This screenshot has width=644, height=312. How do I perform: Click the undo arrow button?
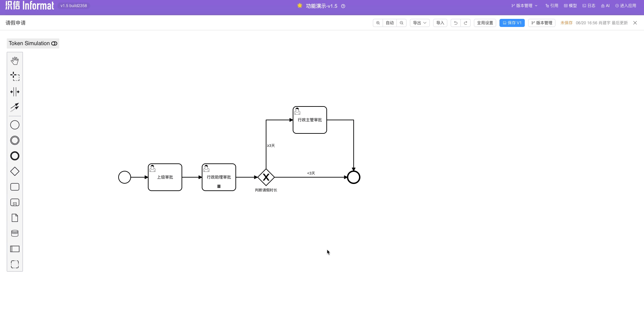point(455,23)
